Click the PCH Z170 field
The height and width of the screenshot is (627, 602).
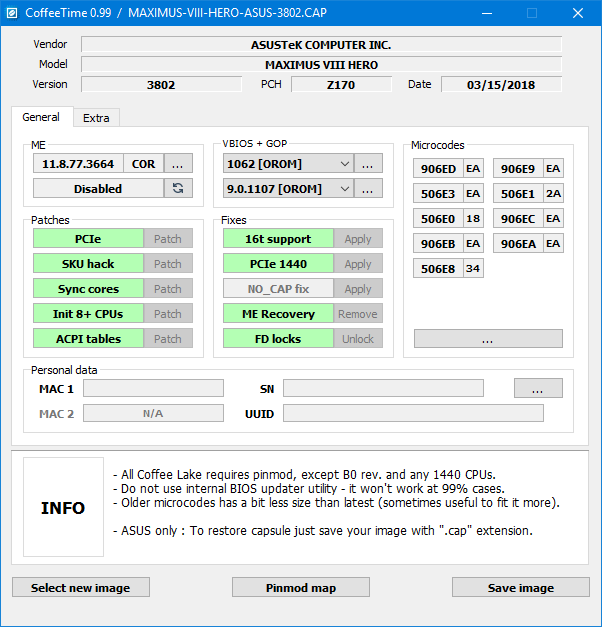coord(341,84)
